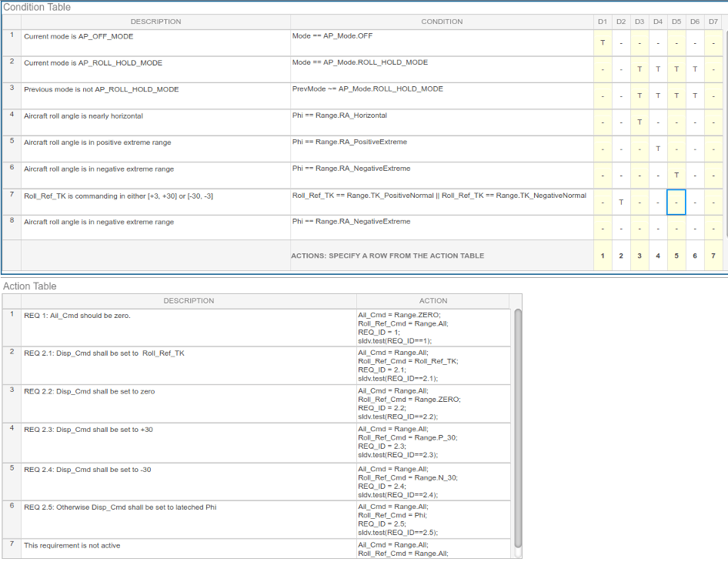Click the T cell in D6 for Previous mode row
Image resolution: width=728 pixels, height=562 pixels.
[x=695, y=96]
